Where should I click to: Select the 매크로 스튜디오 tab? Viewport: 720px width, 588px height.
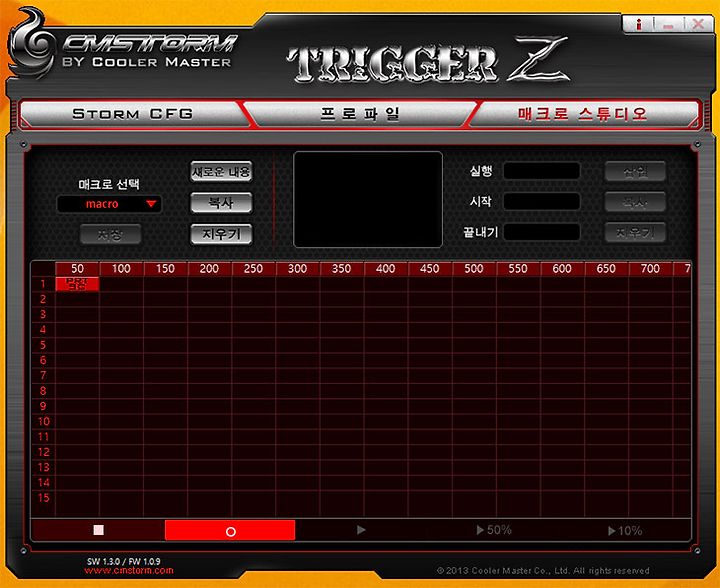[583, 114]
